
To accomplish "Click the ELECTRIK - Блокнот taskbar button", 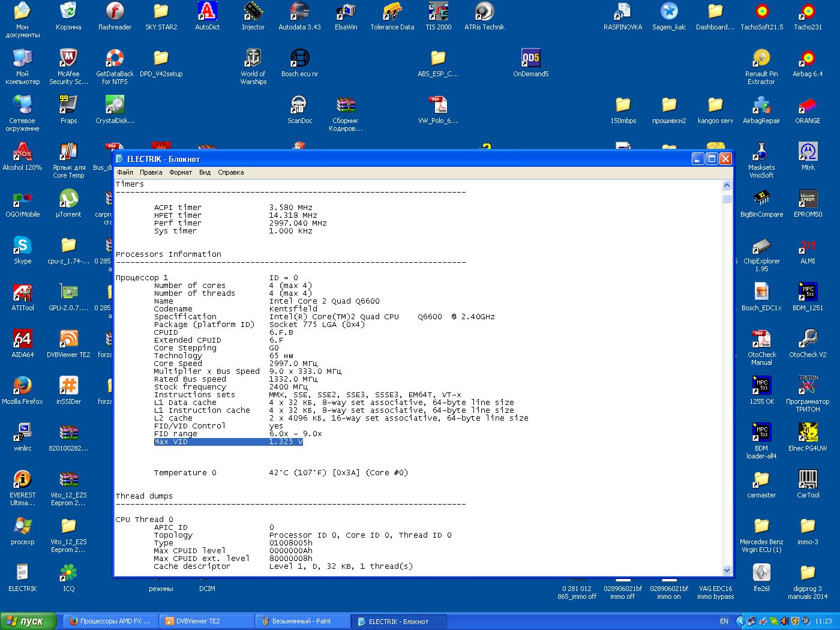I will 397,621.
